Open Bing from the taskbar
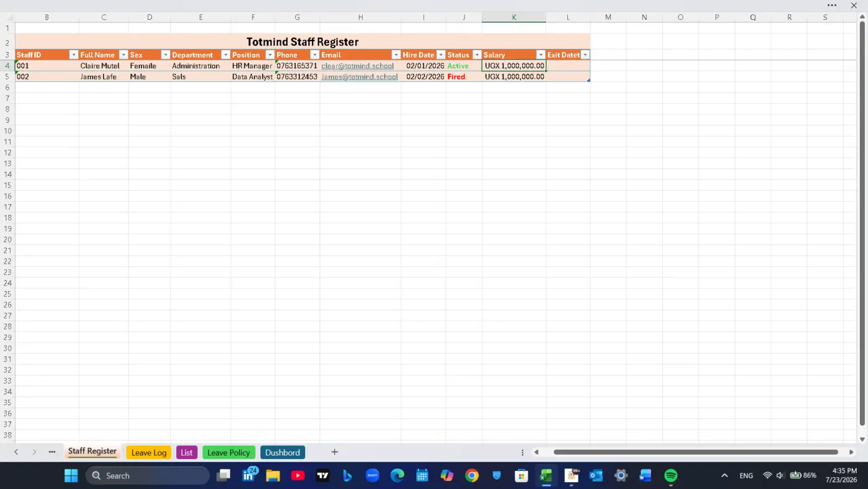The height and width of the screenshot is (489, 868). pyautogui.click(x=347, y=476)
